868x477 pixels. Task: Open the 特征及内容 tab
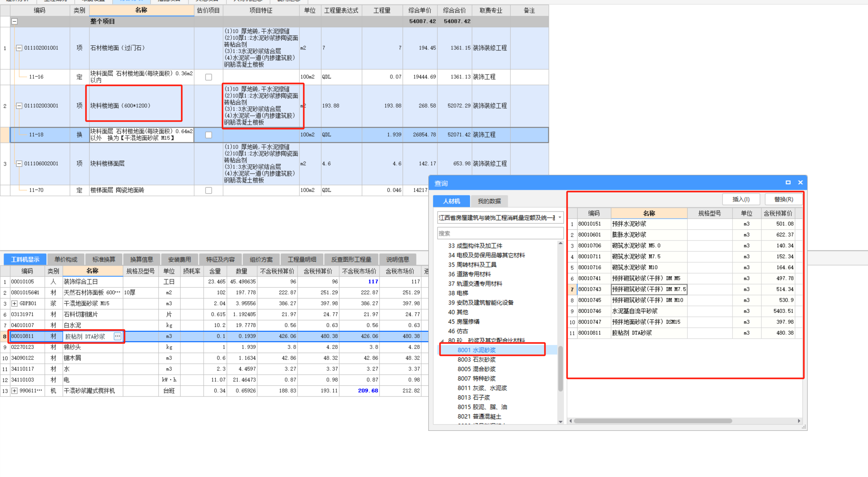pos(220,260)
